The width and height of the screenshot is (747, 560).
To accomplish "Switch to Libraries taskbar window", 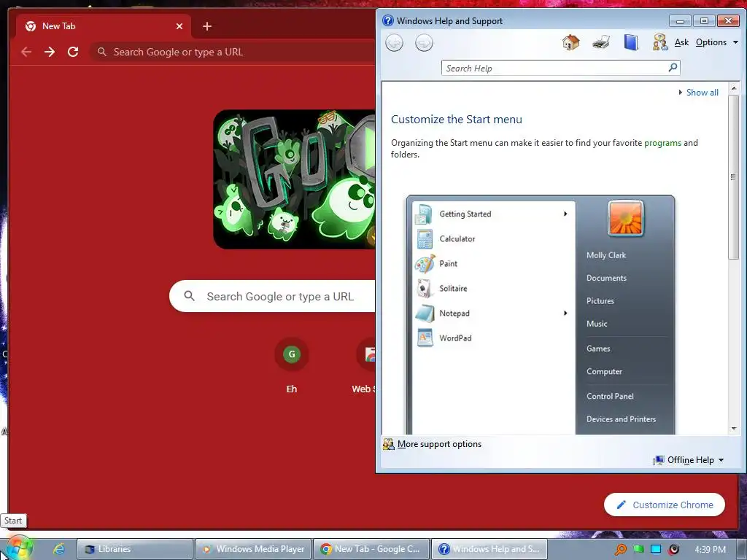I will (135, 549).
